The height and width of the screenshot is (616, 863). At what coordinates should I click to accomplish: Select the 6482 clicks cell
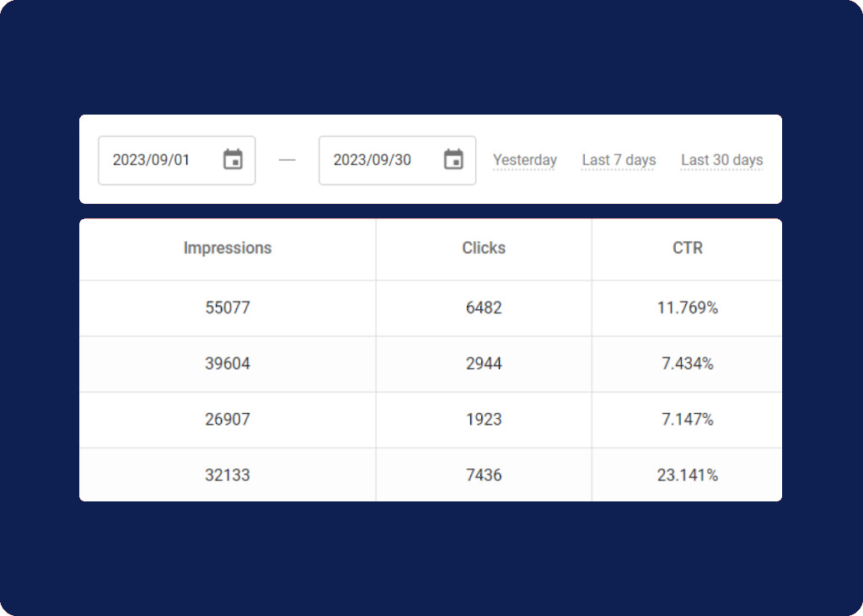(484, 308)
